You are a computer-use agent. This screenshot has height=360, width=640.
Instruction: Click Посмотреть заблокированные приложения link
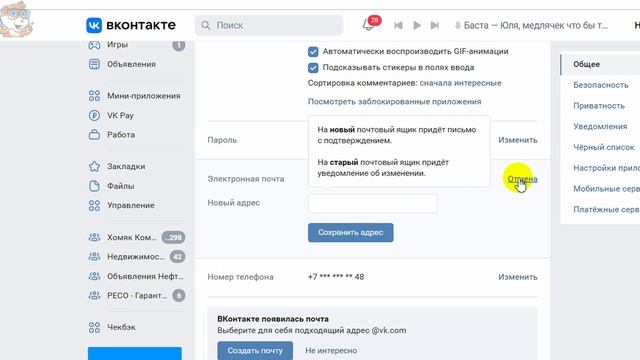point(395,101)
